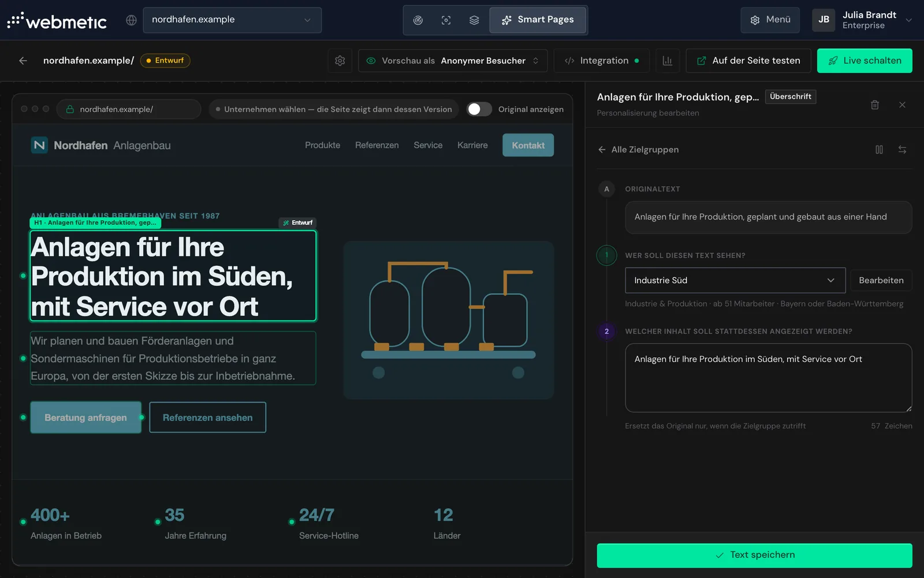
Task: Open the Integration button
Action: coord(602,61)
